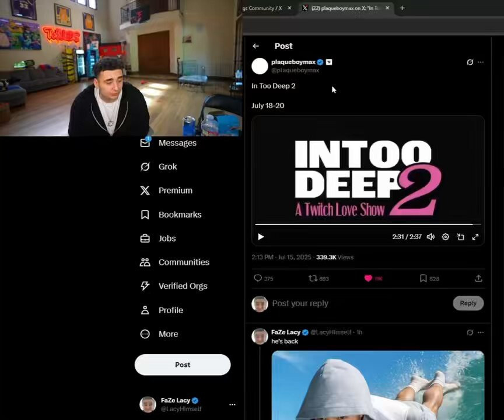Click the Grok slashed-circle sidebar icon

pyautogui.click(x=145, y=166)
